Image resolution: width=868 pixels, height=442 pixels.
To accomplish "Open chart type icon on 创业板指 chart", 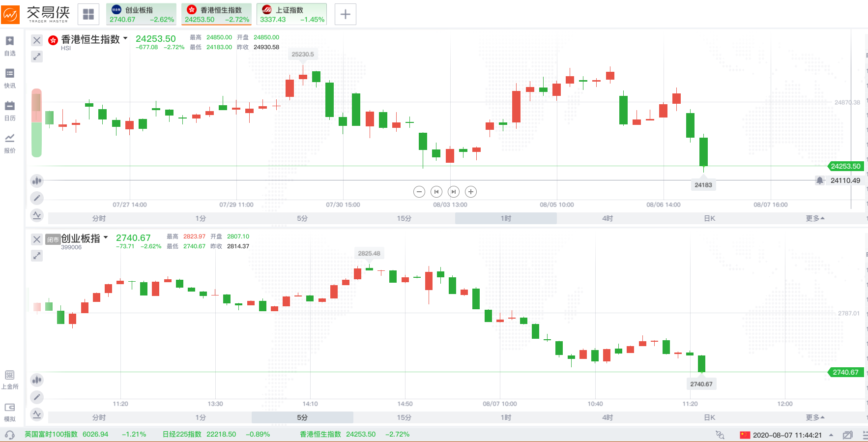I will pos(37,380).
